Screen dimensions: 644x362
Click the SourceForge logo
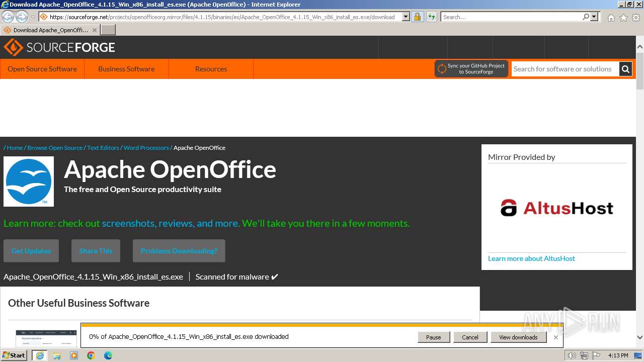click(59, 47)
